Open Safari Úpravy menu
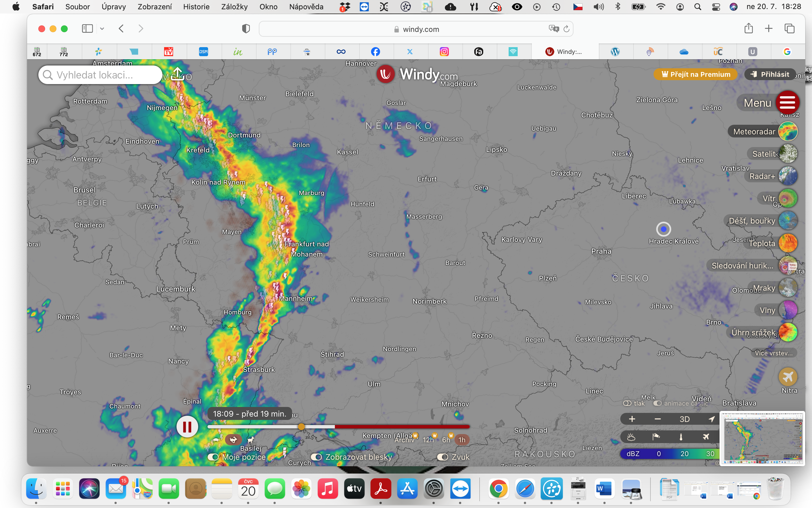Screen dimensions: 812x508 114,7
